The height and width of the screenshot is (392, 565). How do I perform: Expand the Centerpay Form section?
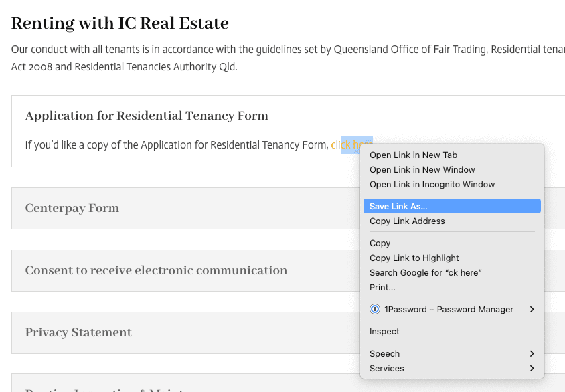tap(72, 208)
